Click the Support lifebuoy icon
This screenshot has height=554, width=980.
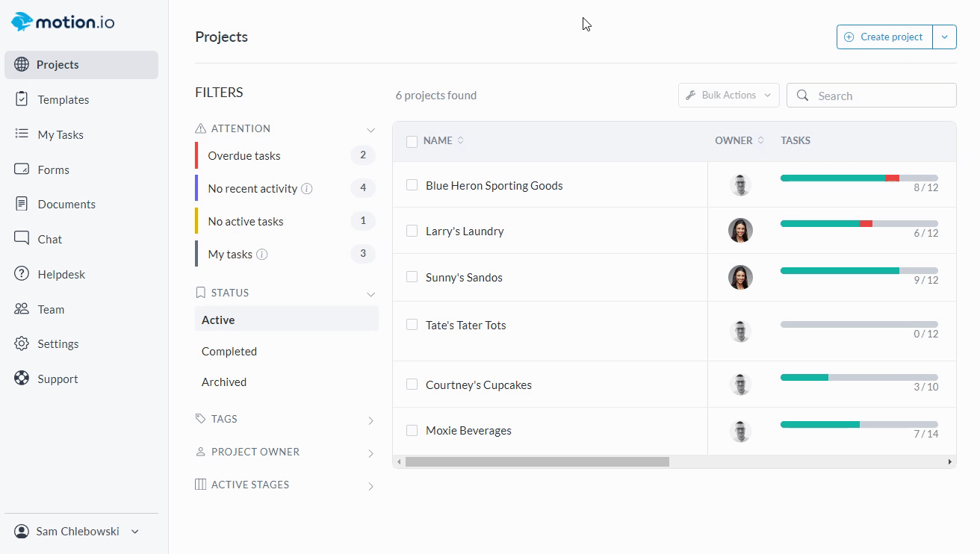(x=22, y=379)
